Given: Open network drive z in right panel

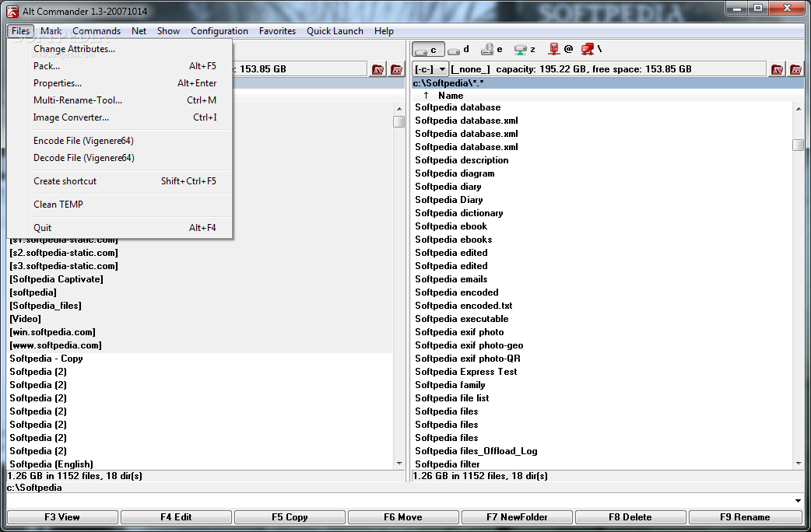Looking at the screenshot, I should tap(525, 50).
